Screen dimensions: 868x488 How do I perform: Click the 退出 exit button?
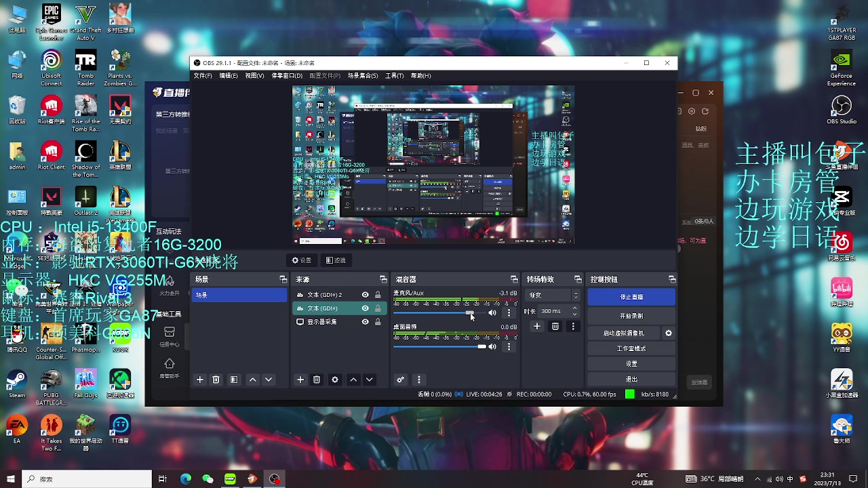(x=631, y=380)
